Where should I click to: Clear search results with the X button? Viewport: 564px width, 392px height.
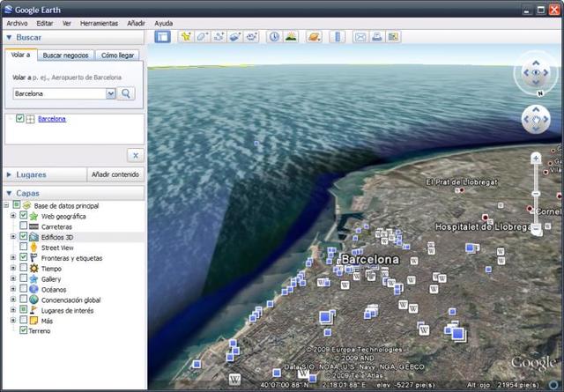click(135, 155)
